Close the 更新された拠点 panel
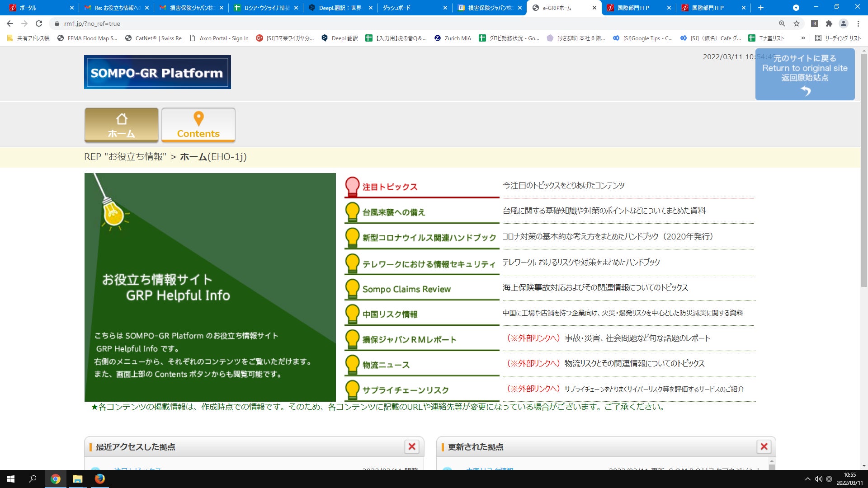The width and height of the screenshot is (868, 488). [764, 446]
